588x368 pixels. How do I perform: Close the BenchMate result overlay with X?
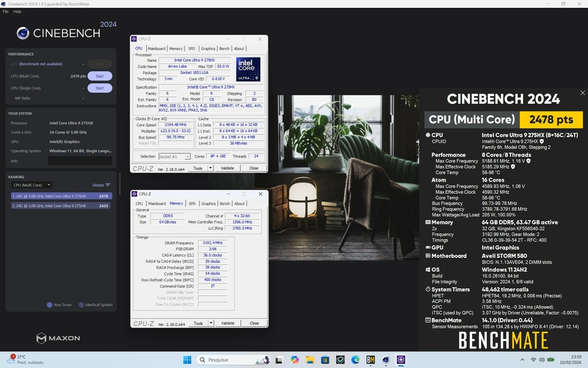tap(583, 93)
